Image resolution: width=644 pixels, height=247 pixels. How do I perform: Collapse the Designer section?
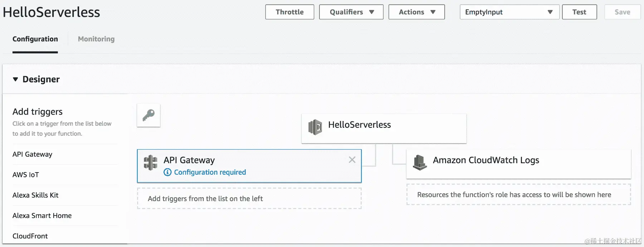(15, 79)
